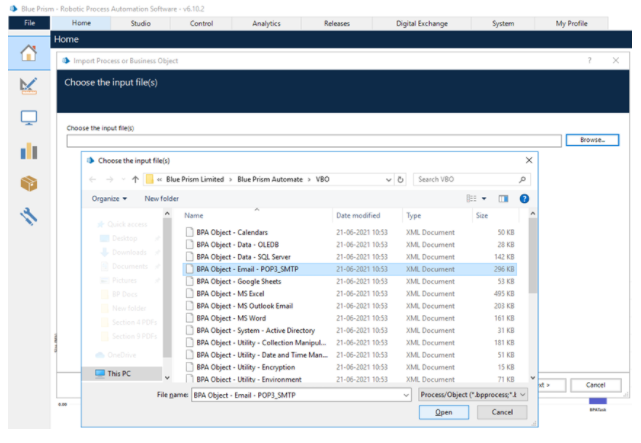Select This PC in navigation pane
This screenshot has height=443, width=641.
pos(122,374)
